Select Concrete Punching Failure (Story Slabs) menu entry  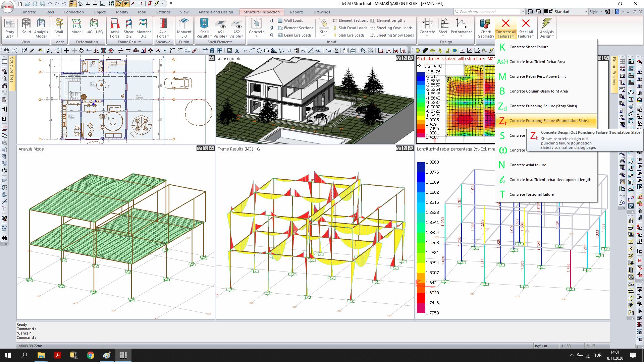[543, 106]
